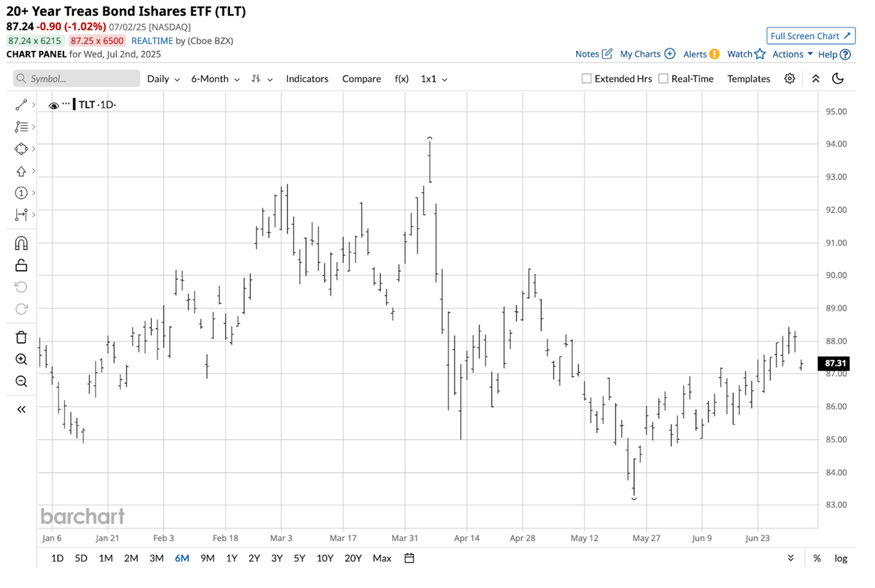
Task: Open chart settings gear
Action: (x=790, y=79)
